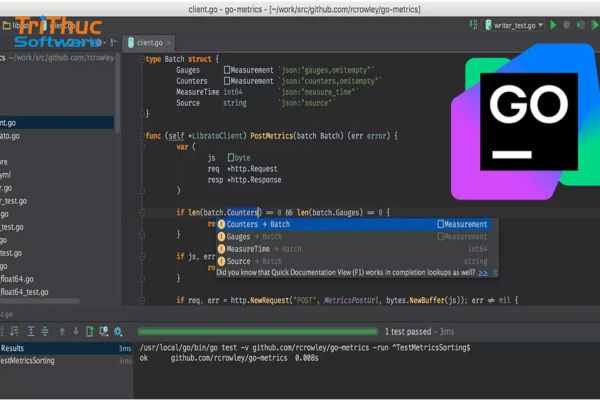Screen dimensions: 600x400
Task: Click the Build icon left of writer_test.go
Action: pyautogui.click(x=473, y=25)
